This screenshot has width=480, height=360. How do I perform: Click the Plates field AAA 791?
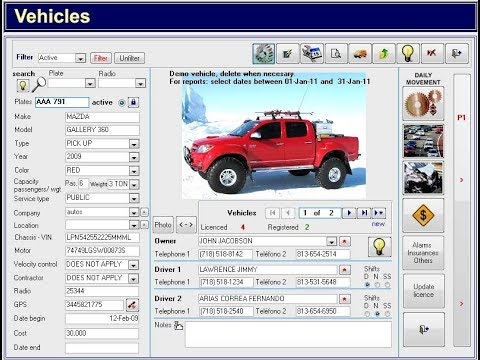pyautogui.click(x=62, y=102)
